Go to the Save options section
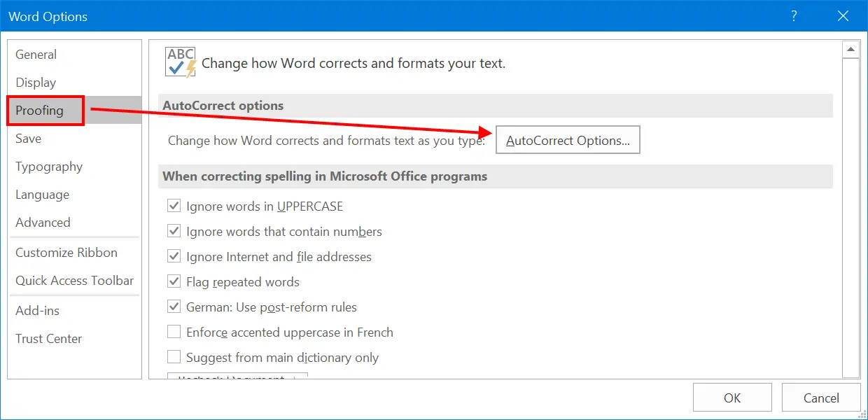This screenshot has height=420, width=868. pos(28,138)
